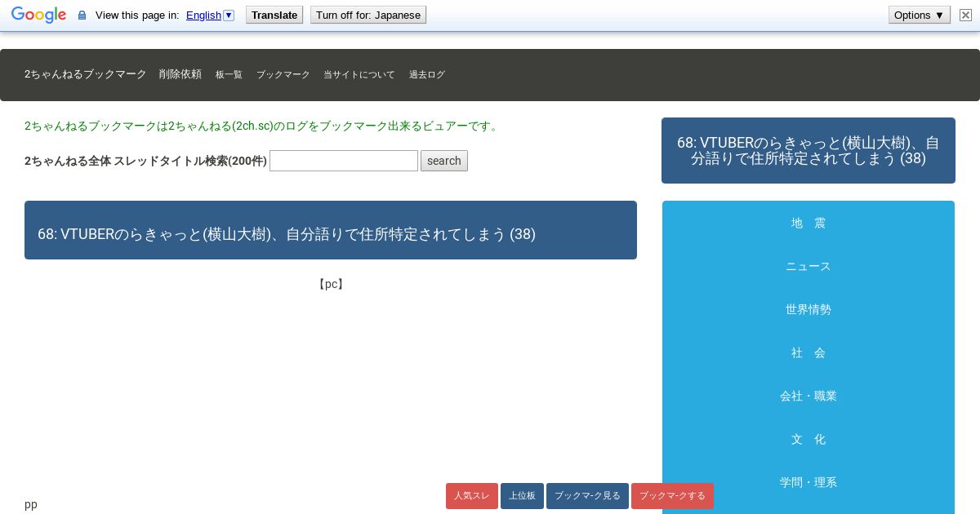Open 過去ログ menu item
The width and height of the screenshot is (980, 514).
tap(427, 74)
